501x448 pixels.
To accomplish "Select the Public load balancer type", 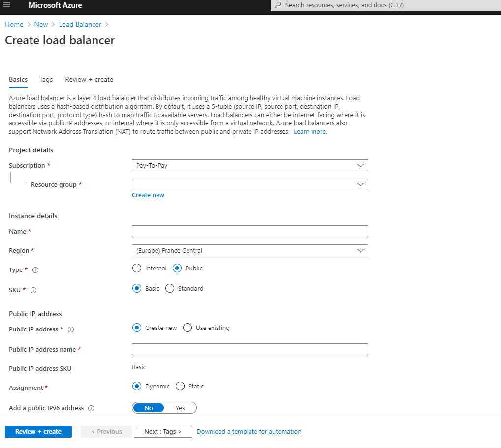I will pos(177,268).
